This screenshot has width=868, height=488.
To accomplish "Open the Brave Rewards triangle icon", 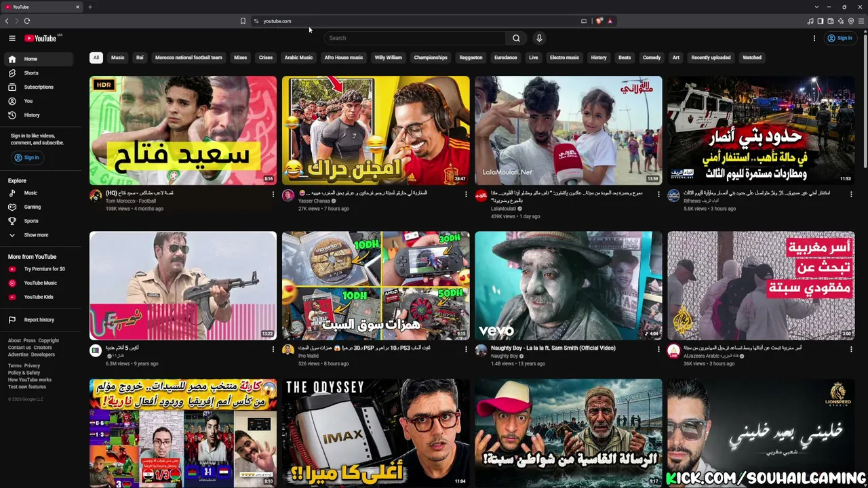I will click(x=610, y=21).
